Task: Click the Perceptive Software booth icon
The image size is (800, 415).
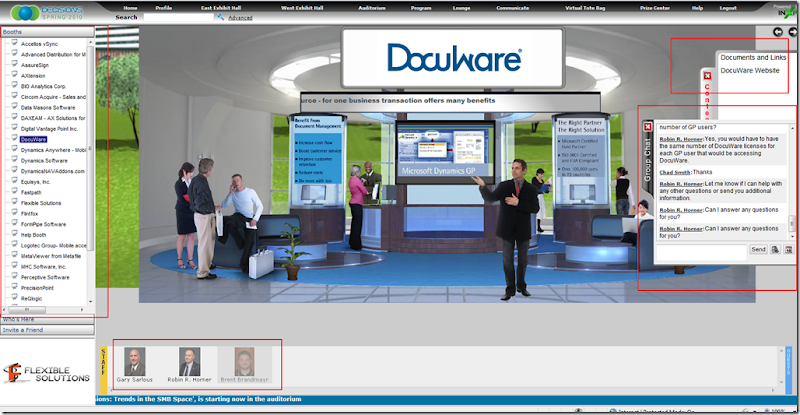Action: point(14,276)
